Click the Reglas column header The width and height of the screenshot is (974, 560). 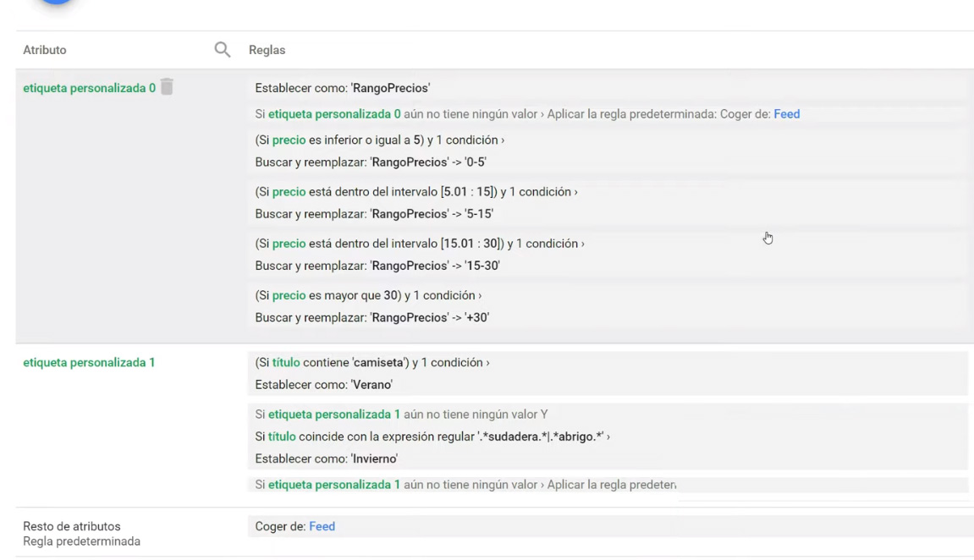(267, 50)
